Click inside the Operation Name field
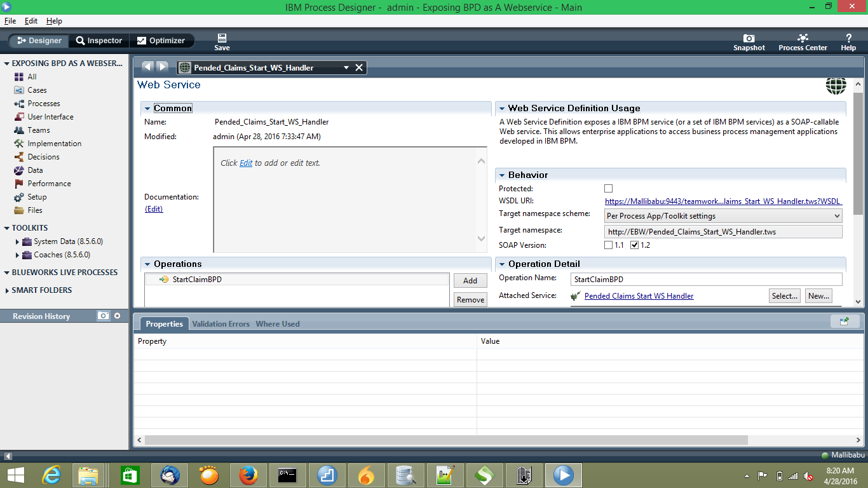This screenshot has width=868, height=488. click(x=699, y=279)
